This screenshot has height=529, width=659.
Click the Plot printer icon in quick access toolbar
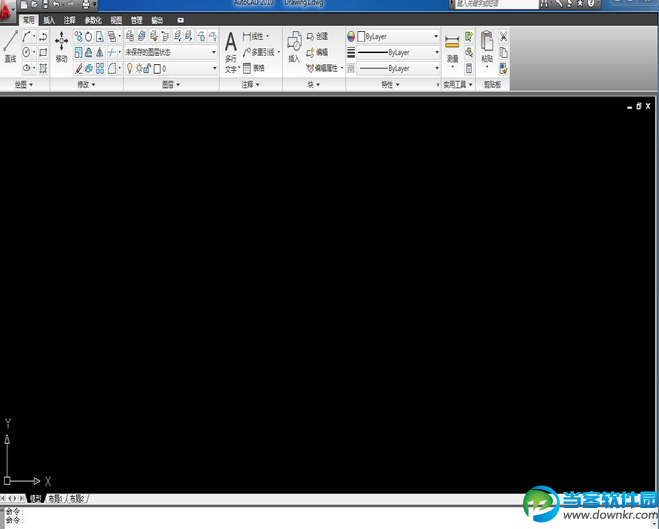point(86,5)
